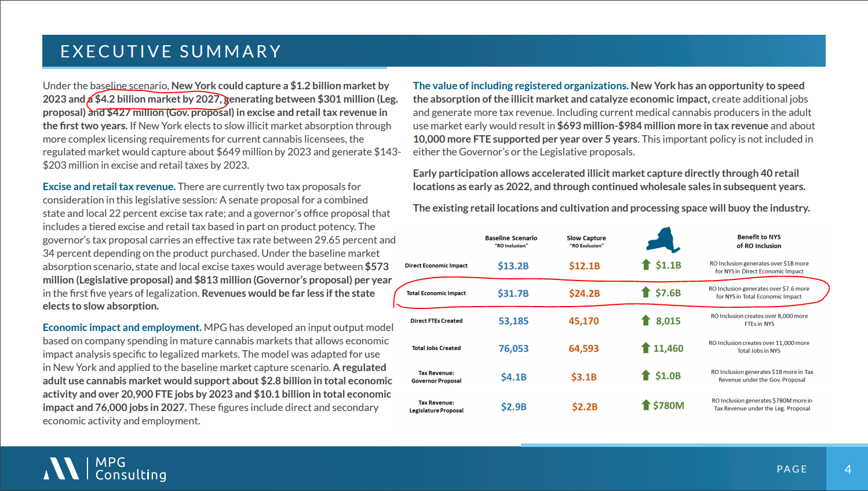This screenshot has width=868, height=491.
Task: Click green up arrow beside $780M
Action: pos(646,405)
